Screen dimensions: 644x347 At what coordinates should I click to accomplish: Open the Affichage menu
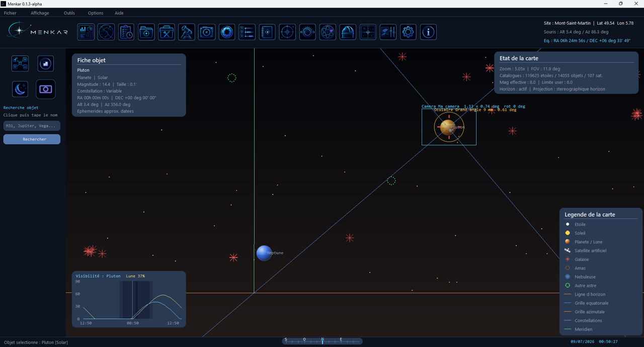tap(40, 13)
